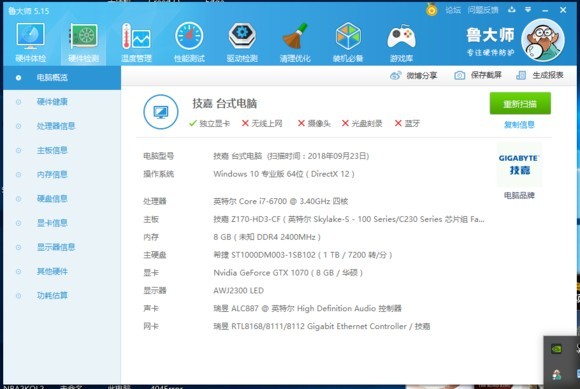Image resolution: width=580 pixels, height=389 pixels.
Task: Click 复制信息 copy info link
Action: (x=519, y=125)
